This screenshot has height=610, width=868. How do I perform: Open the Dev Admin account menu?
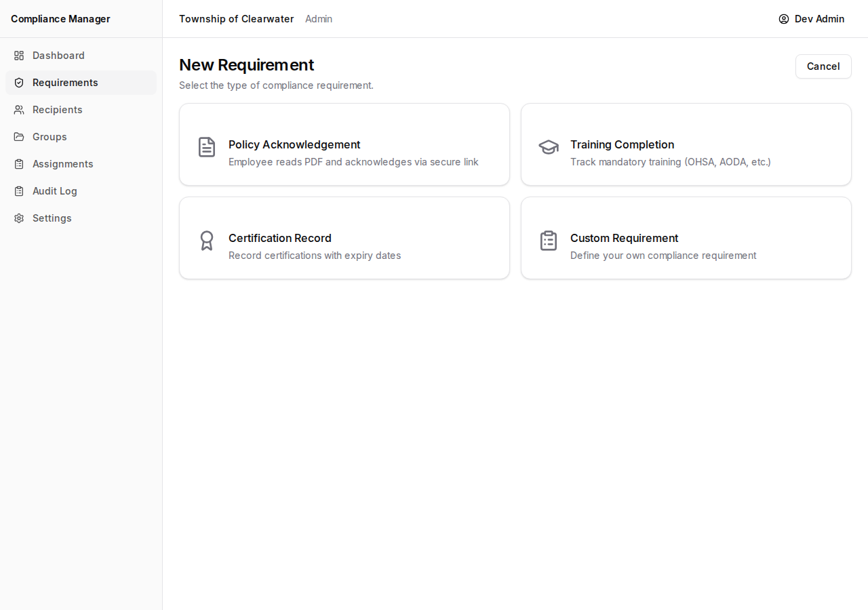[x=812, y=19]
